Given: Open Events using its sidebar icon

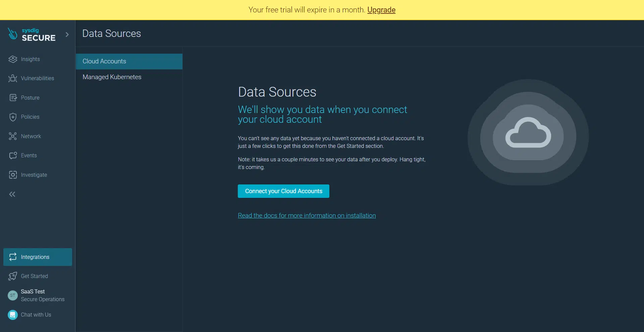Looking at the screenshot, I should pyautogui.click(x=13, y=156).
